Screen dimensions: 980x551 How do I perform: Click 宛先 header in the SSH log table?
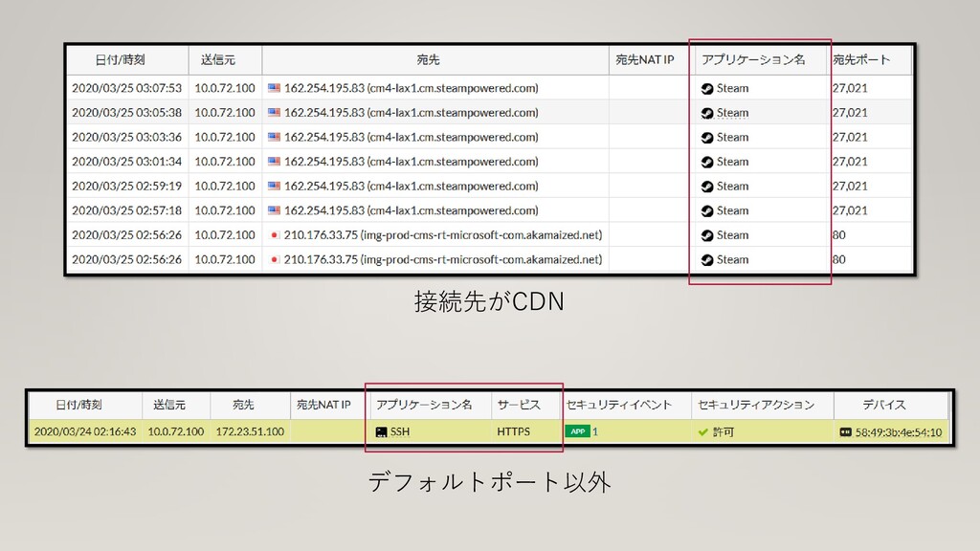coord(243,405)
